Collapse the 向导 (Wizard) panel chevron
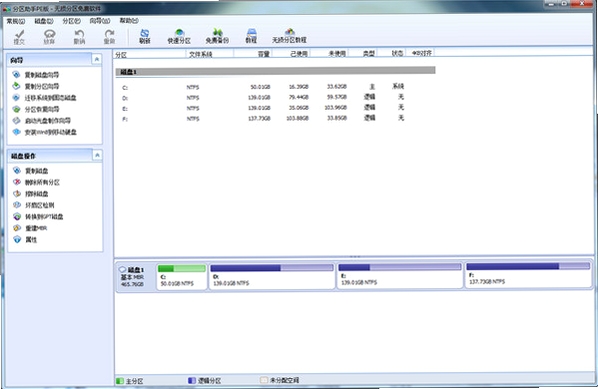Image resolution: width=598 pixels, height=389 pixels. pos(97,59)
